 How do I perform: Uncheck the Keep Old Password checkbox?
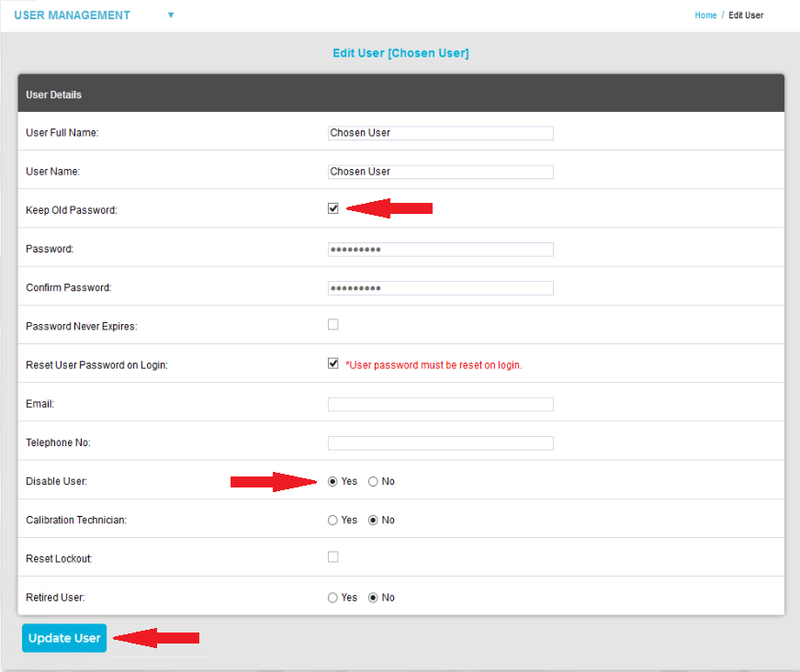pos(333,208)
